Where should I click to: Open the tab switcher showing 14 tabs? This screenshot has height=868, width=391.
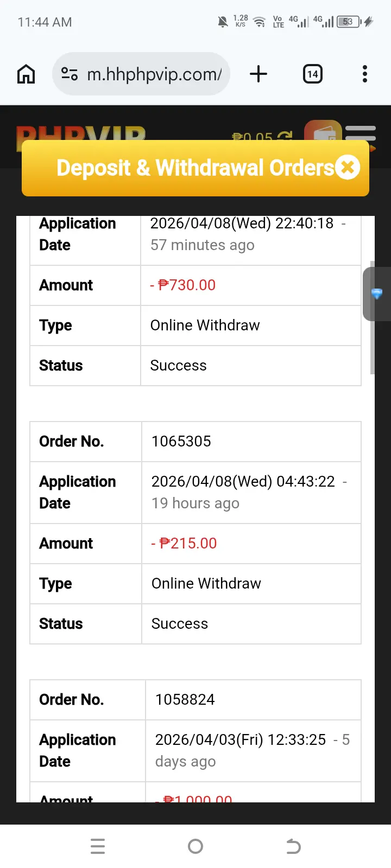pos(312,74)
